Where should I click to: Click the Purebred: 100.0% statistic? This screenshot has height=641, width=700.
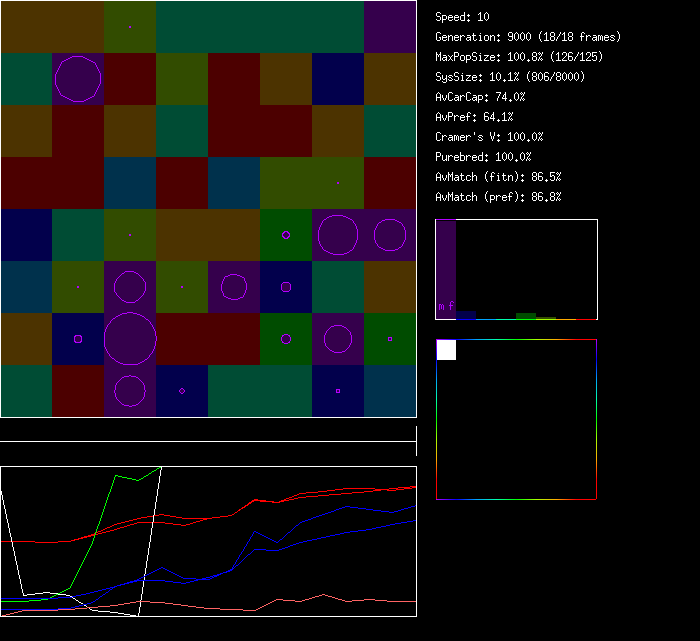[483, 157]
